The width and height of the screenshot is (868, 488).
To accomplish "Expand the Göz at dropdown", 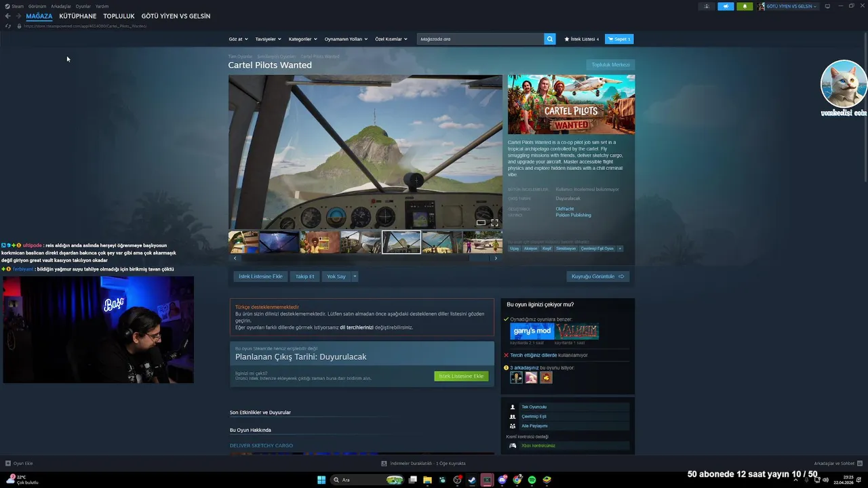I will (x=238, y=39).
